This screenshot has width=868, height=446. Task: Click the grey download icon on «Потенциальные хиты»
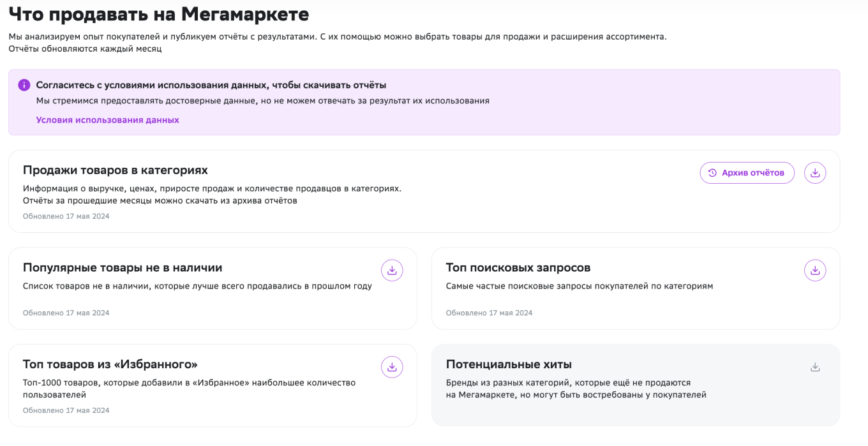tap(814, 367)
